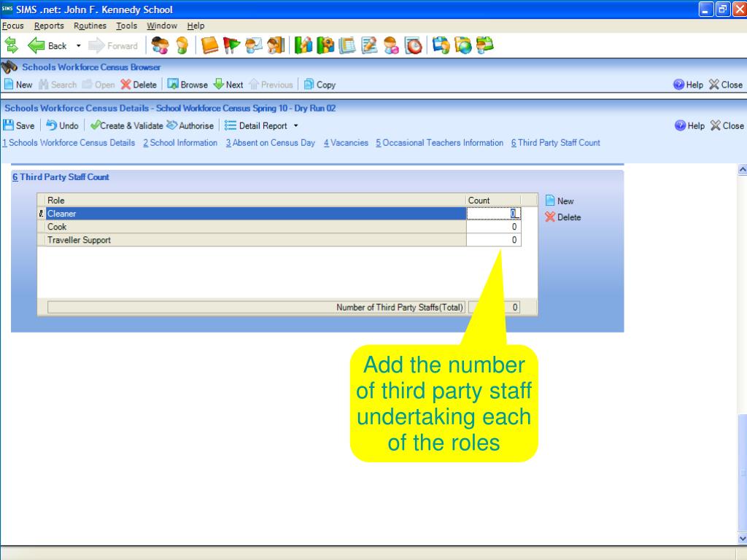Click the red clock icon in toolbar
This screenshot has width=747, height=560.
(x=413, y=46)
